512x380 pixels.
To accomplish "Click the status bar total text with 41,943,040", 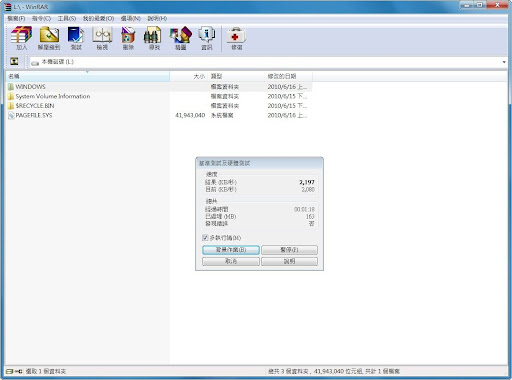I will tap(334, 371).
